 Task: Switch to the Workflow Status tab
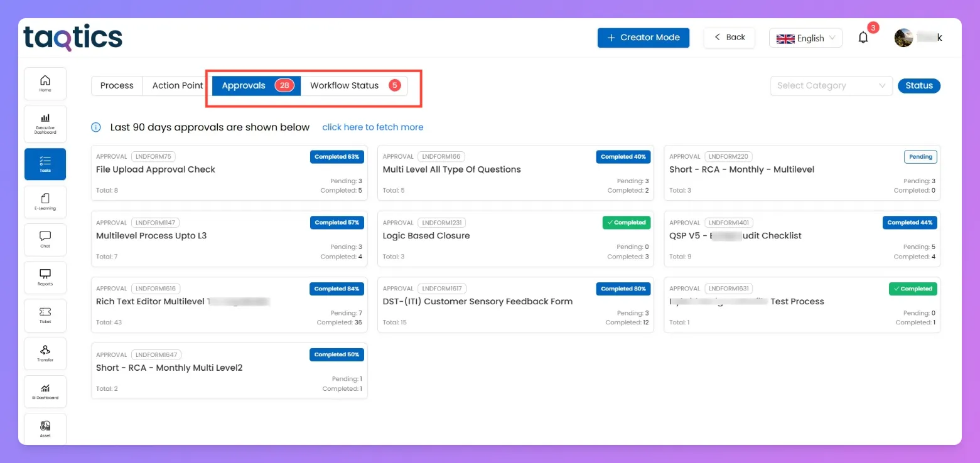point(355,86)
